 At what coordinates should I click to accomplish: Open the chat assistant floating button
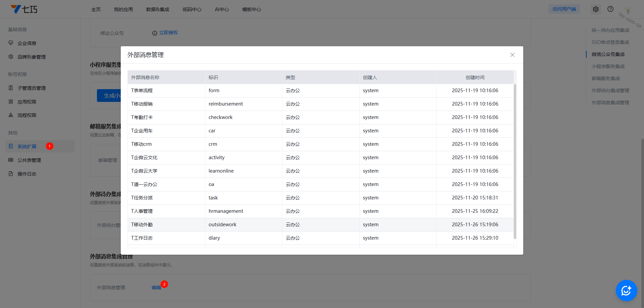coord(626,290)
